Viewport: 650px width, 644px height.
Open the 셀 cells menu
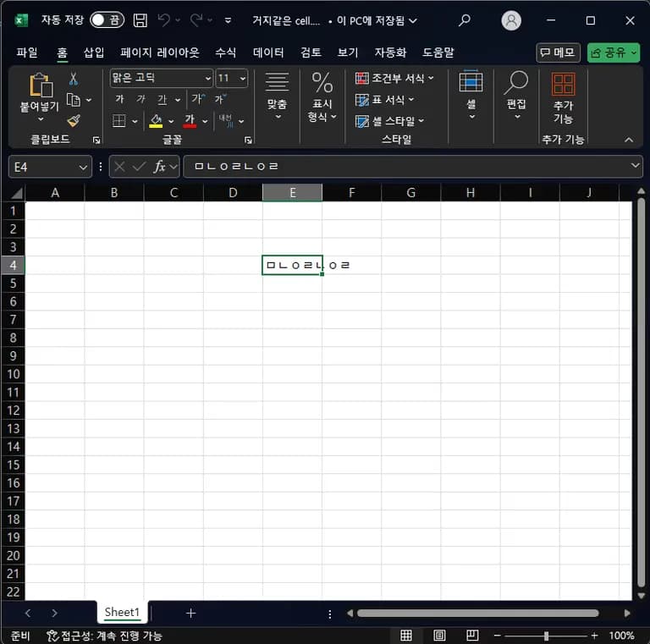471,95
